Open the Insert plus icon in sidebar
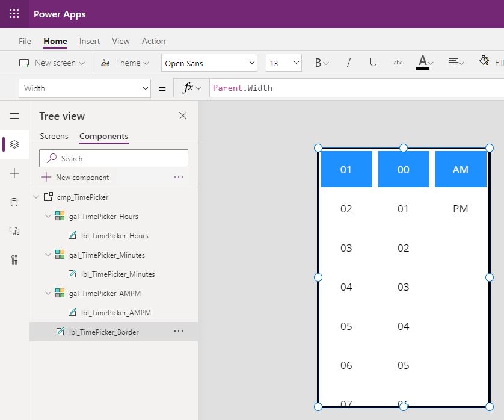Viewport: 504px width, 420px height. click(x=14, y=173)
